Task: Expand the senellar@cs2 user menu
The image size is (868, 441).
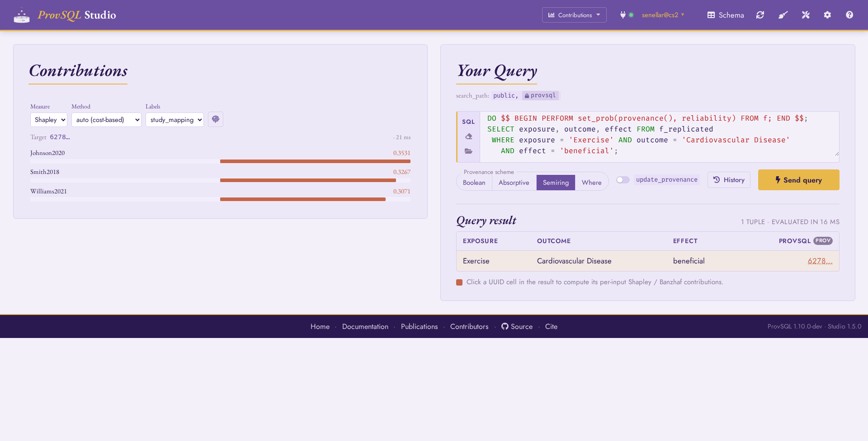Action: pyautogui.click(x=663, y=15)
